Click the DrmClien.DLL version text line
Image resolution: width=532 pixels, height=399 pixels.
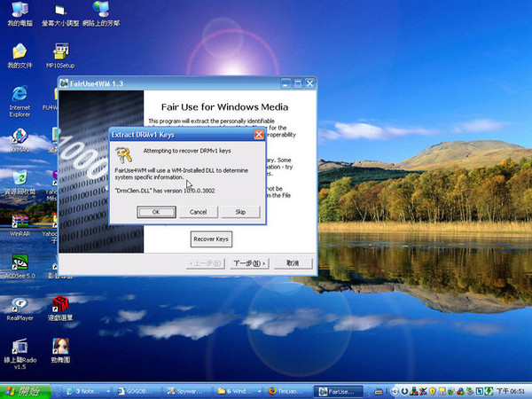tap(165, 191)
